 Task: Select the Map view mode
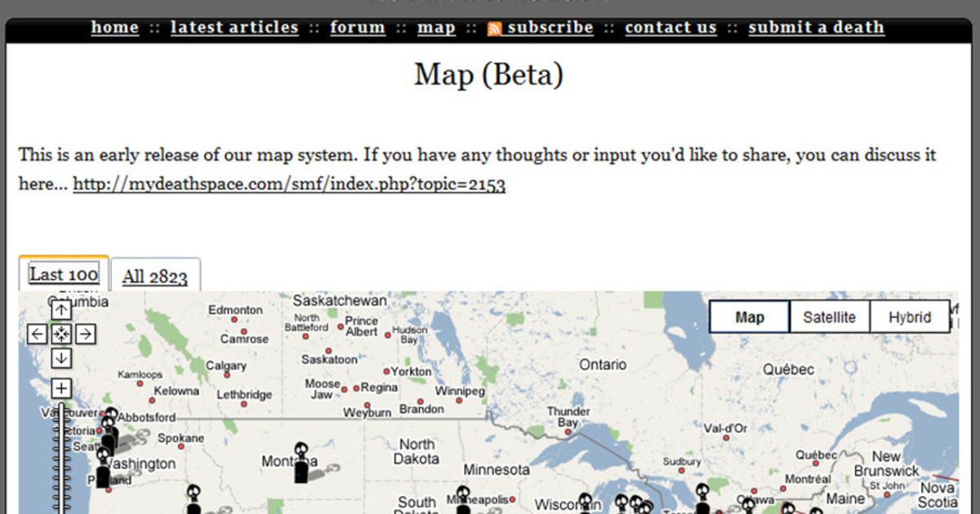click(x=748, y=317)
